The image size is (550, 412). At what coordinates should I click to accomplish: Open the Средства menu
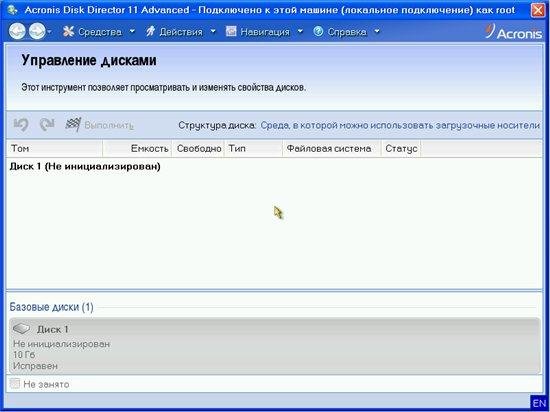(x=100, y=32)
